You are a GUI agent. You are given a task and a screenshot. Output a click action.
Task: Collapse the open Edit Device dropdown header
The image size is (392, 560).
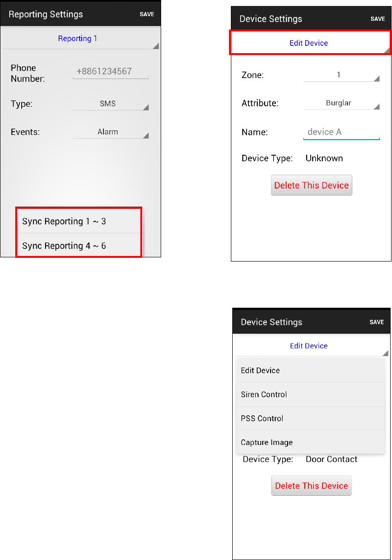[311, 346]
